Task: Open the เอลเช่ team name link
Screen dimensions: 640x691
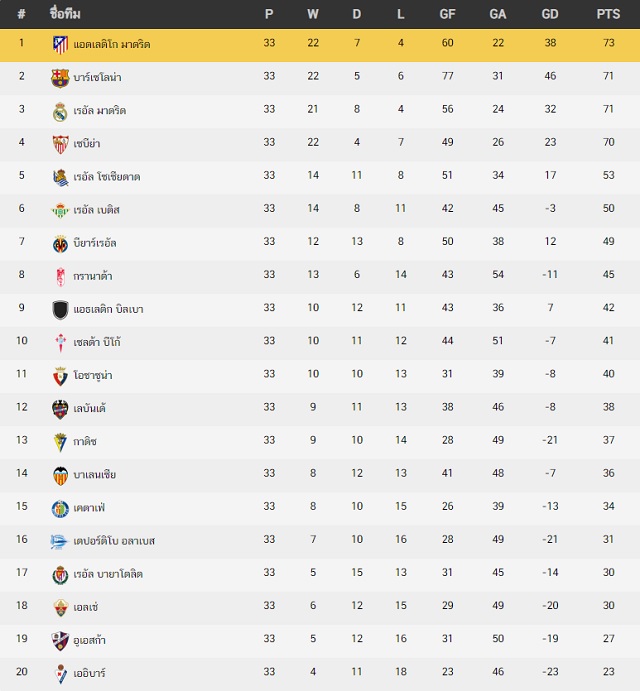Action: pos(86,607)
